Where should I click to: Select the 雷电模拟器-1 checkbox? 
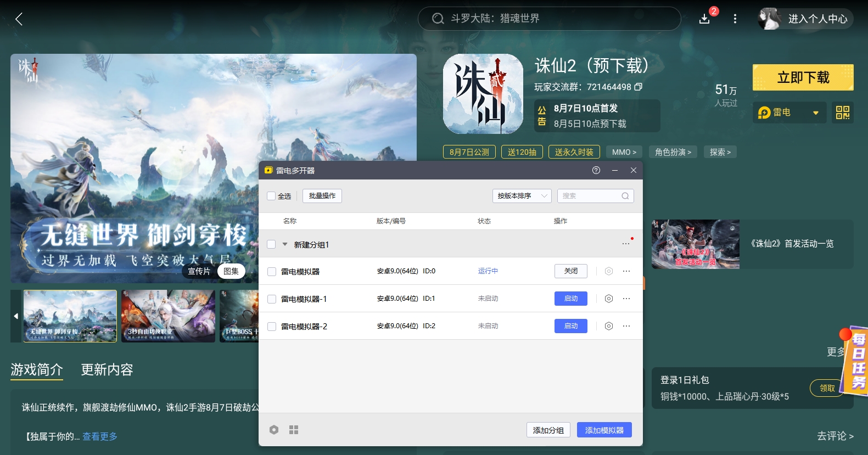click(x=272, y=299)
